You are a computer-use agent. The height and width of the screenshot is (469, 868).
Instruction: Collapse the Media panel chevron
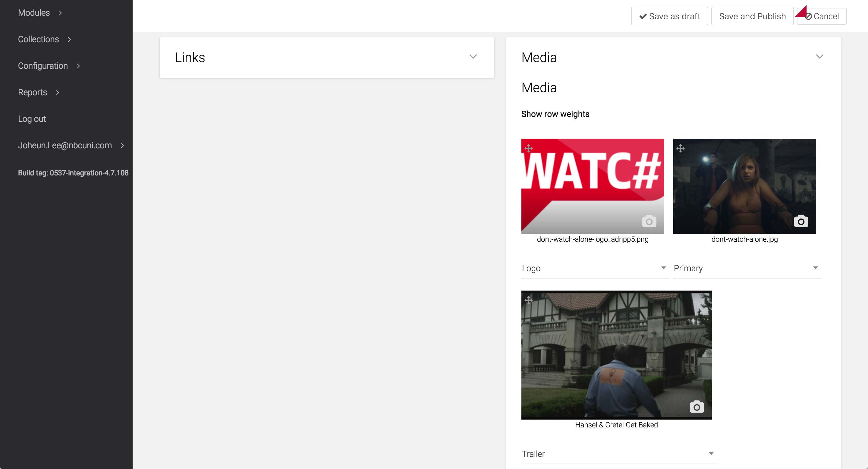[x=819, y=57]
